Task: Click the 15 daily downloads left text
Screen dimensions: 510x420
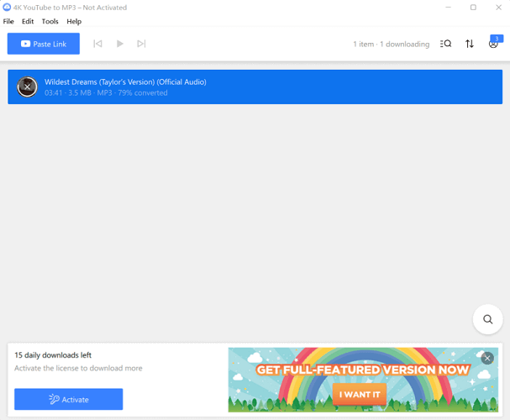Action: [53, 355]
